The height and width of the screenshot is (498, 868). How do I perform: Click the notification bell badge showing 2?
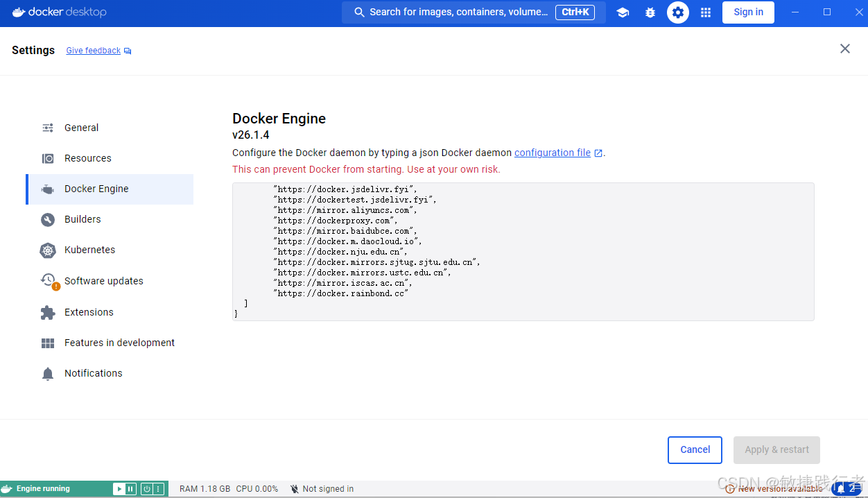tap(847, 488)
